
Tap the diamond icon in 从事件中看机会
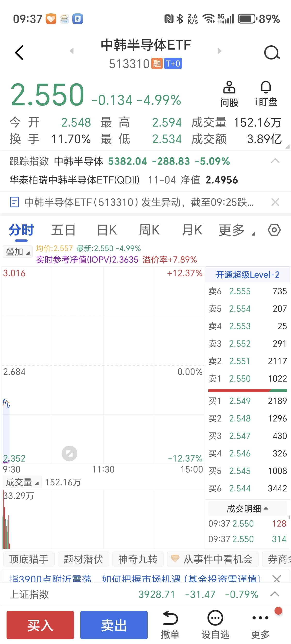coord(175,558)
